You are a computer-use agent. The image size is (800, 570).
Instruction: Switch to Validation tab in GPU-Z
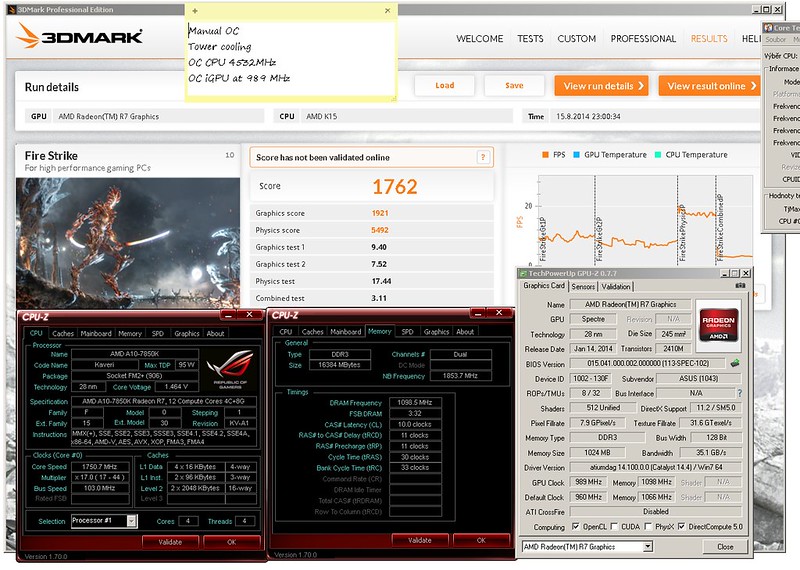pyautogui.click(x=616, y=287)
